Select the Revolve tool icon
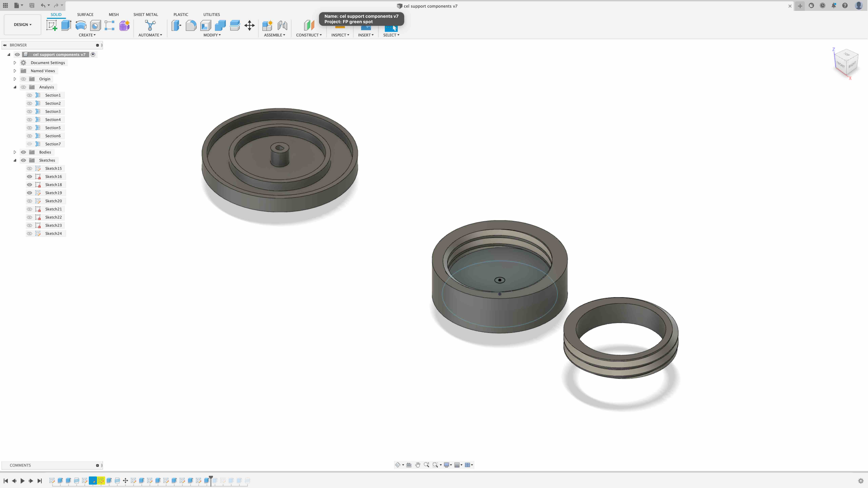Image resolution: width=868 pixels, height=488 pixels. [x=81, y=25]
